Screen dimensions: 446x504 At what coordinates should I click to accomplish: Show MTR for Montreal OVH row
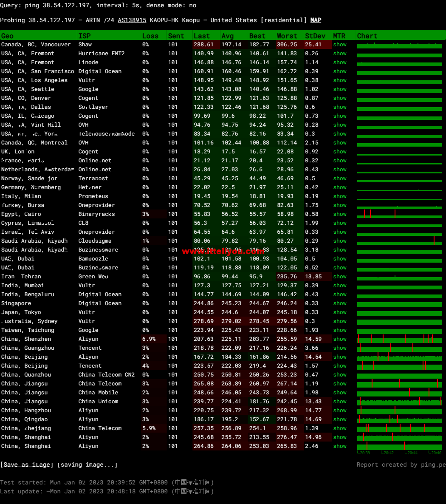point(340,143)
